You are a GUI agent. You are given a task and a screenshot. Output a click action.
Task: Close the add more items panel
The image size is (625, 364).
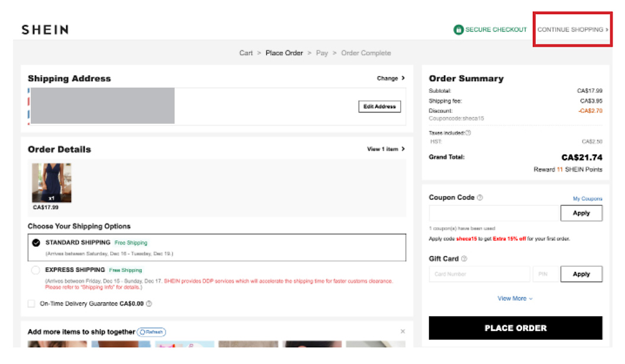(403, 331)
